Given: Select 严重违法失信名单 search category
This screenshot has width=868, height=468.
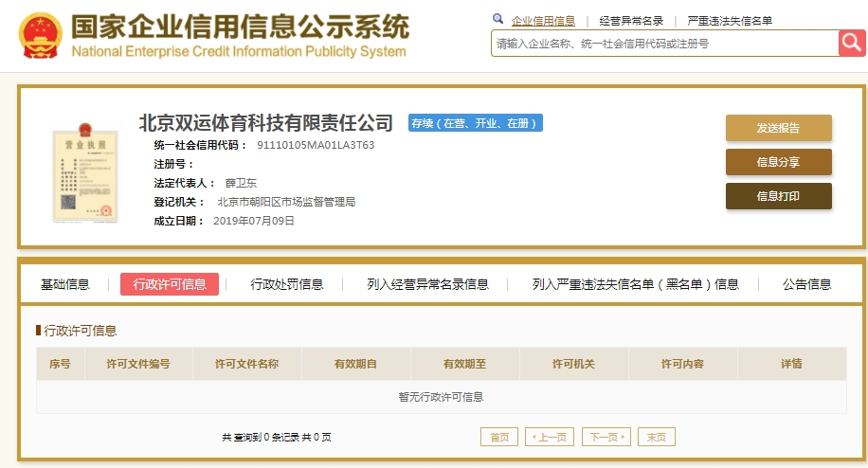Looking at the screenshot, I should pyautogui.click(x=730, y=21).
